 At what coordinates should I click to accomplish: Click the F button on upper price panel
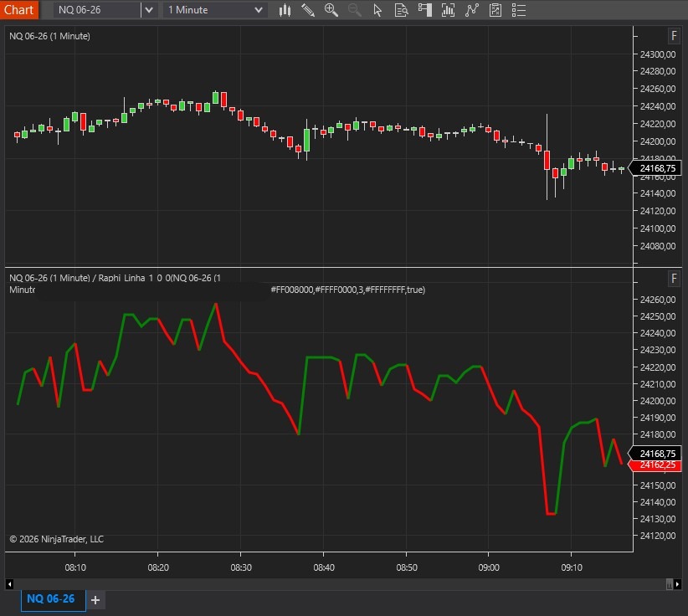tap(674, 36)
